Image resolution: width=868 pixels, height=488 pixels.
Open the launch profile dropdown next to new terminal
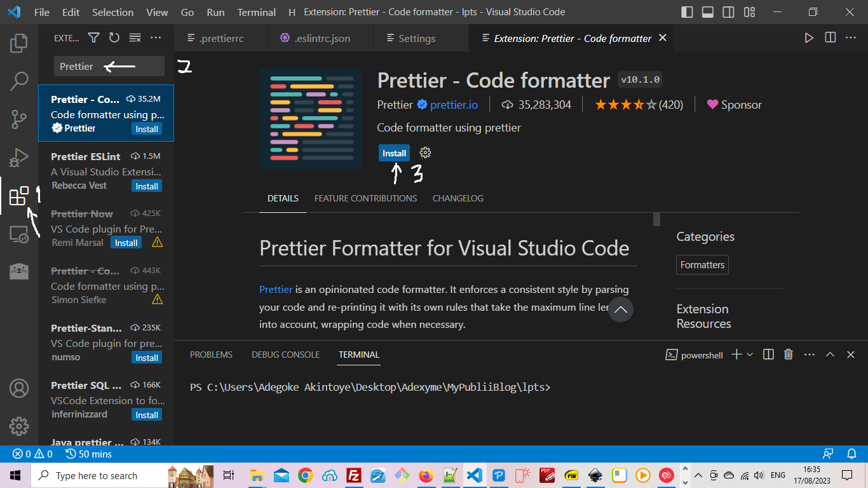coord(750,355)
